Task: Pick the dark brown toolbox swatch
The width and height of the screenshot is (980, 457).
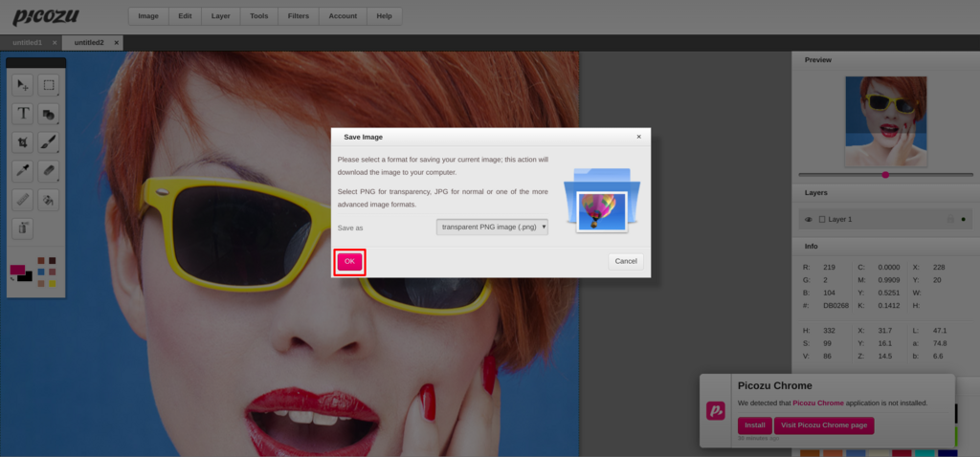Action: [53, 260]
